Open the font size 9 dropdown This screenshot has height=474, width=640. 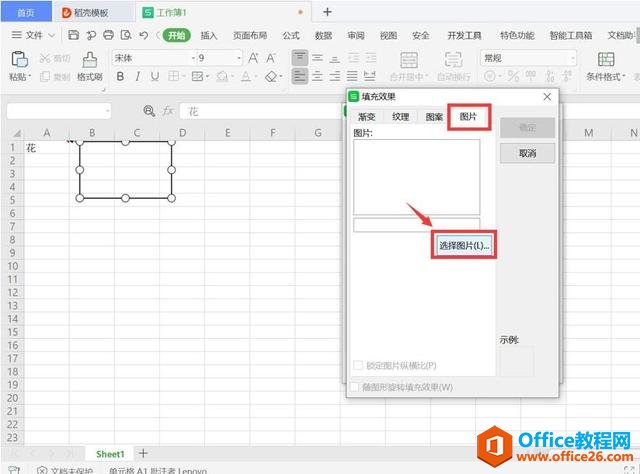239,58
